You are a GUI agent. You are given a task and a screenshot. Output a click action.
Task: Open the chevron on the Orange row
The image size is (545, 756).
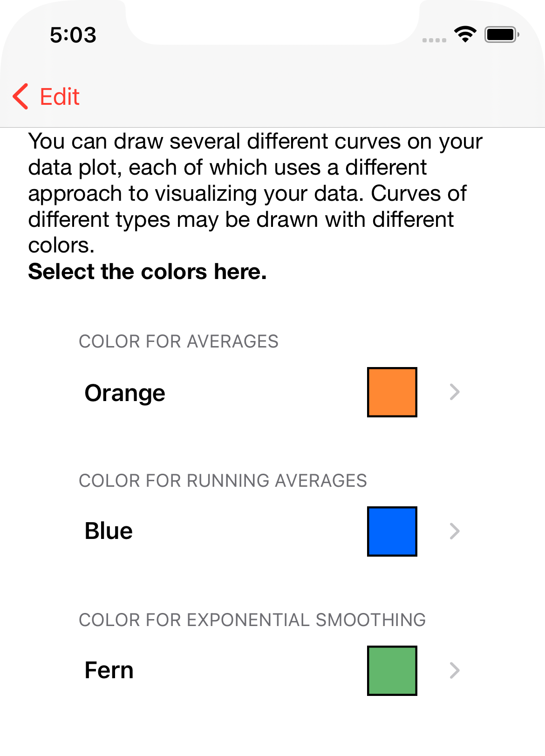[x=455, y=392]
